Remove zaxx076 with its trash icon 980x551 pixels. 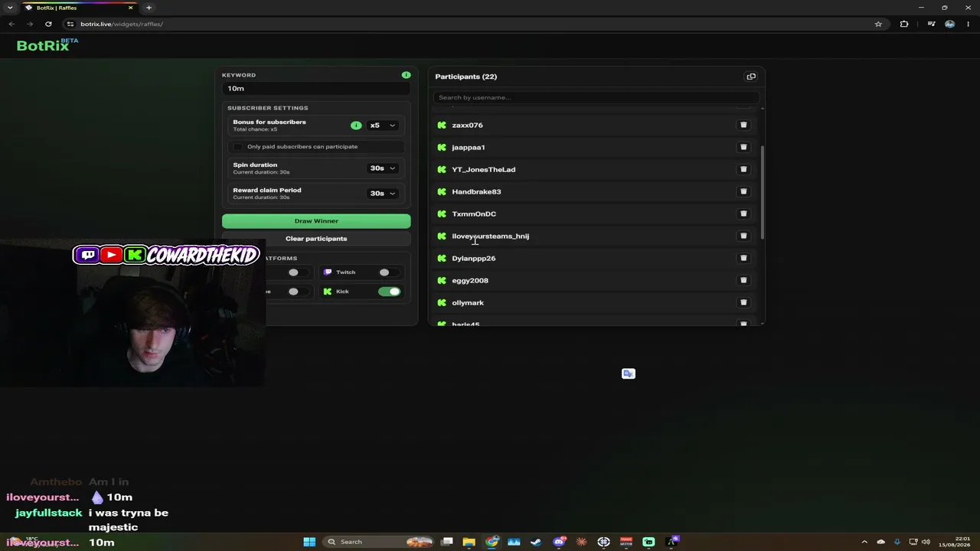pos(743,125)
